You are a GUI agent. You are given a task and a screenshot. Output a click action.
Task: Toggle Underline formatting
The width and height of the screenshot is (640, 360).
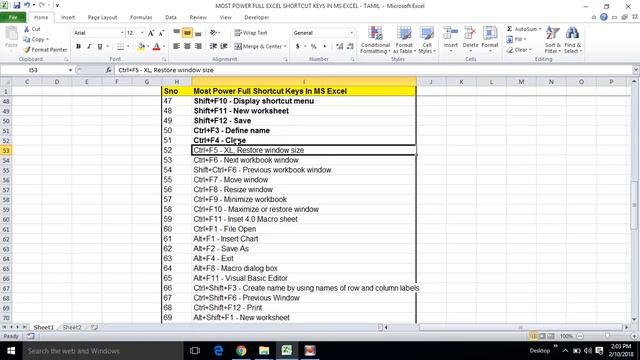[x=100, y=47]
